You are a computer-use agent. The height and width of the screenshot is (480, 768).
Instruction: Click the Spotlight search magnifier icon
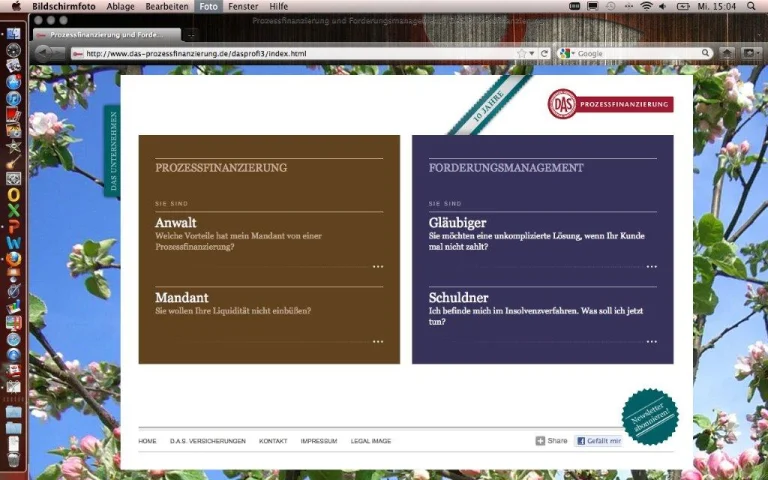coord(756,6)
